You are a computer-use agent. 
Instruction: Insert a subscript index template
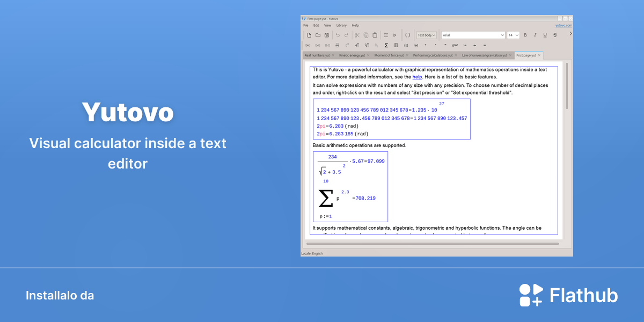point(377,45)
